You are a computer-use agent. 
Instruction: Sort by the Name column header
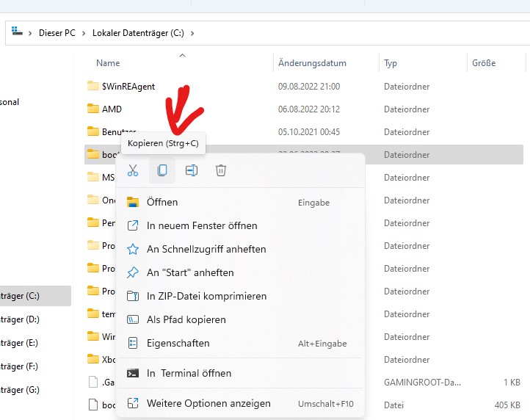pos(108,63)
